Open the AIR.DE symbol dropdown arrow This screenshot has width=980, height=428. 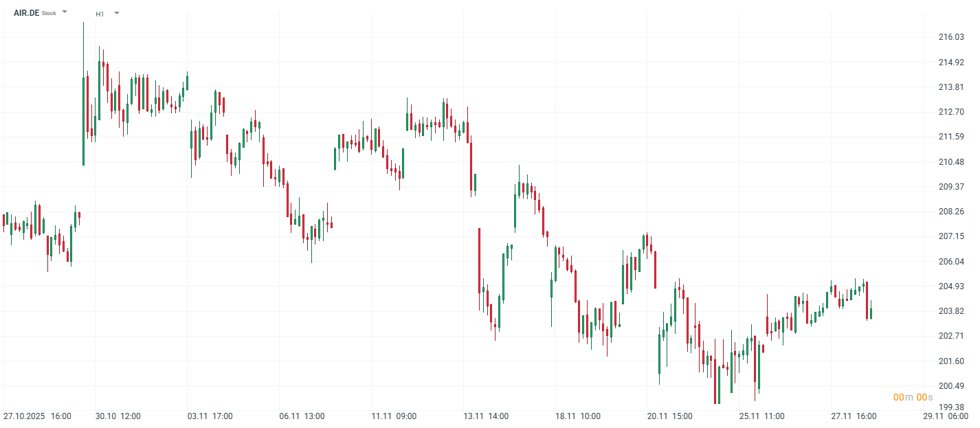point(65,12)
